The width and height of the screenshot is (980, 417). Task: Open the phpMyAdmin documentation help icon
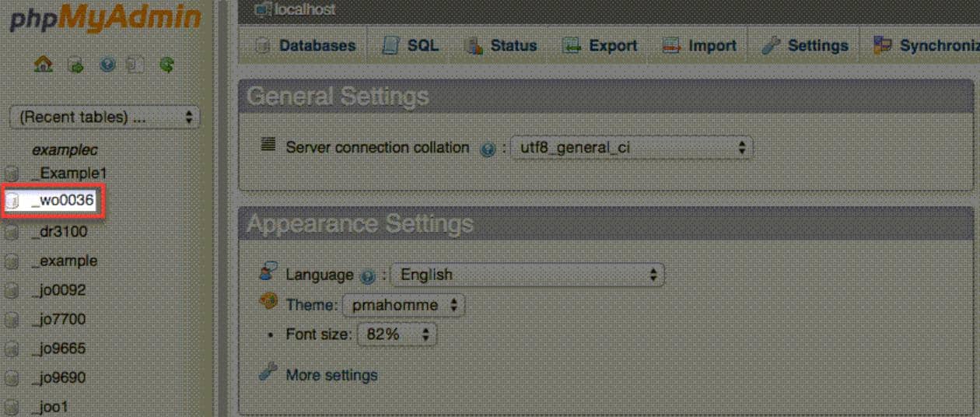point(107,65)
